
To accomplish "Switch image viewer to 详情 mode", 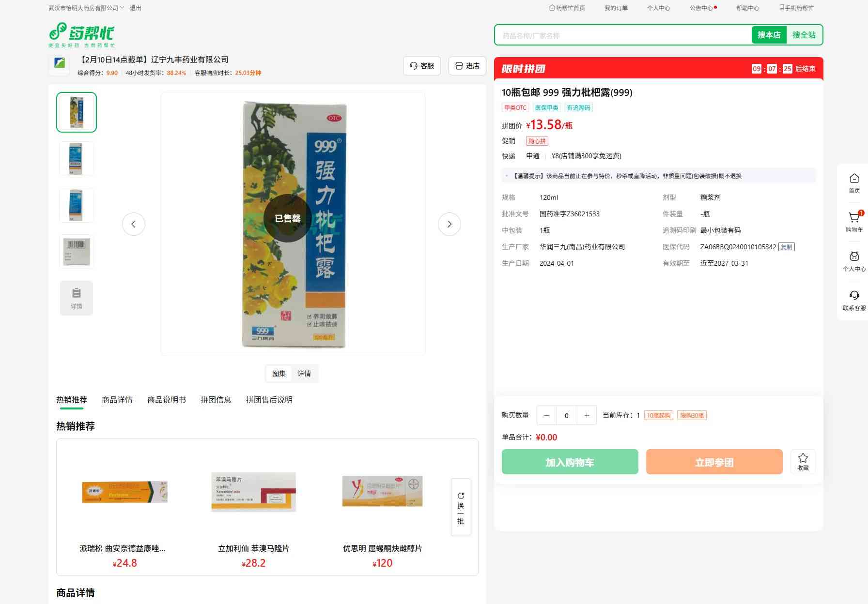I will (x=304, y=374).
